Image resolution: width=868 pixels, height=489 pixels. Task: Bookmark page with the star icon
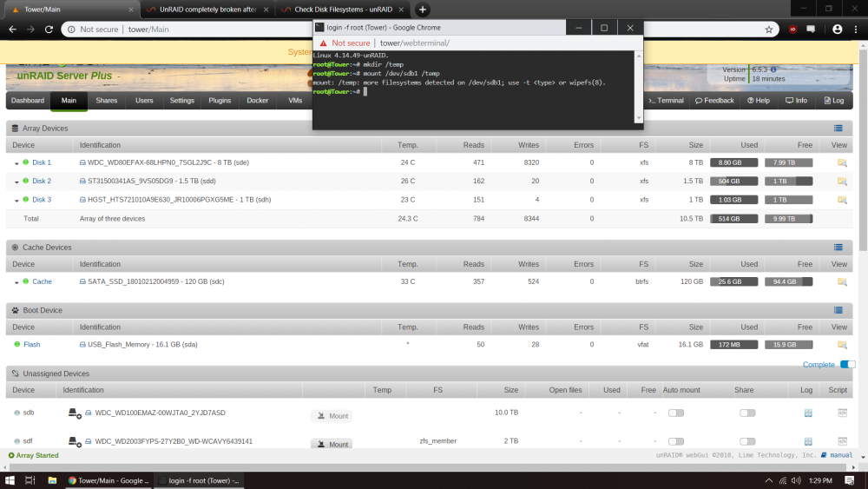(x=768, y=30)
